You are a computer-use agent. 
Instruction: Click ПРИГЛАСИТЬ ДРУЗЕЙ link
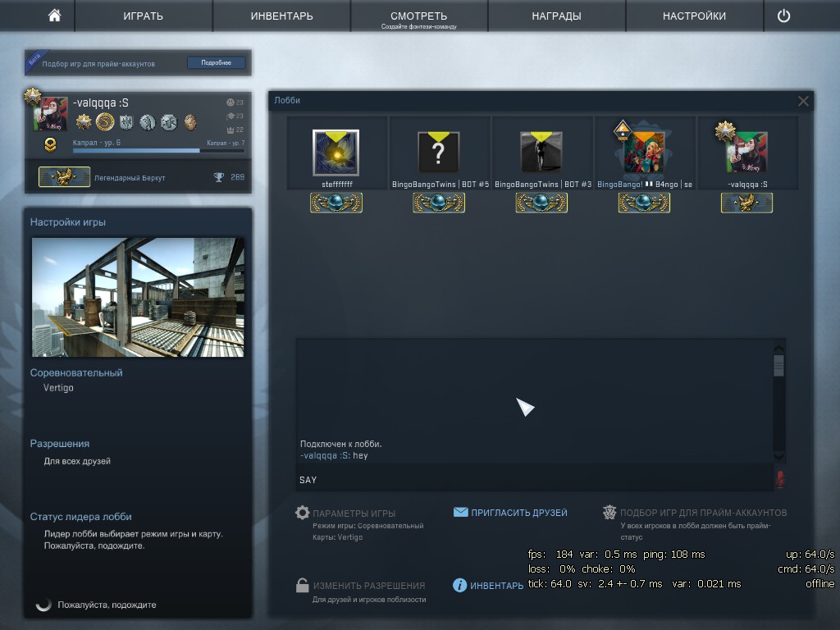(x=519, y=513)
